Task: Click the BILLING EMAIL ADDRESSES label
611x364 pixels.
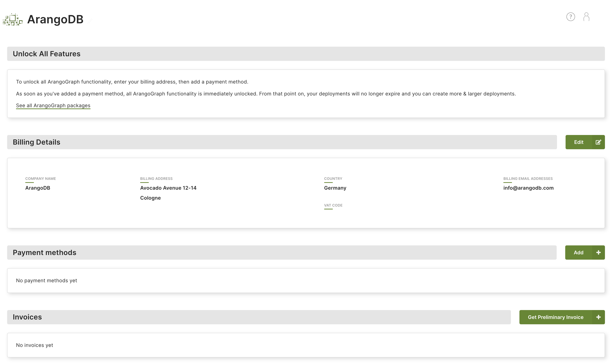Action: (x=528, y=179)
